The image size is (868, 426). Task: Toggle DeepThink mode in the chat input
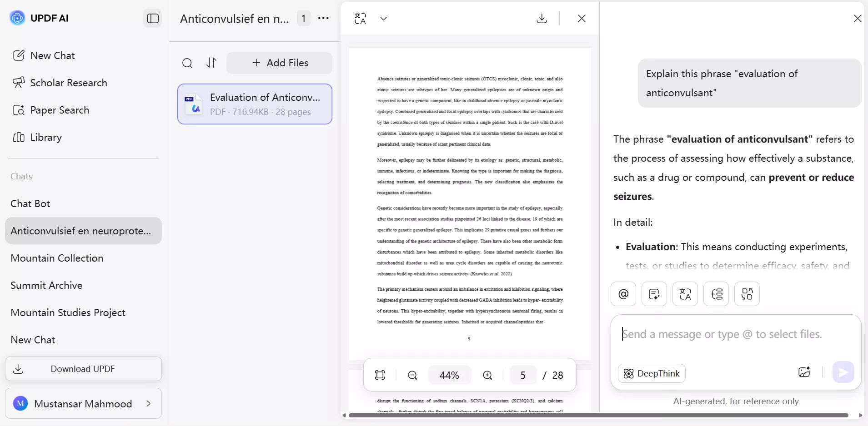point(652,374)
